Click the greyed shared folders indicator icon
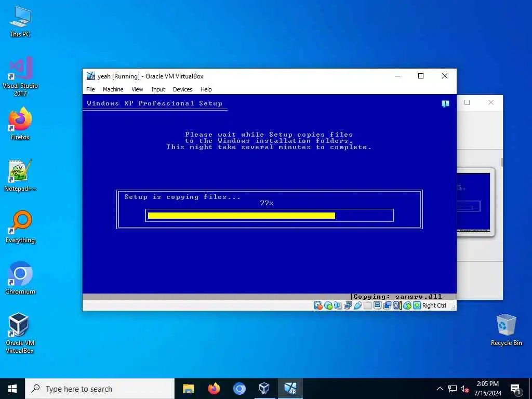This screenshot has width=532, height=399. (x=368, y=305)
